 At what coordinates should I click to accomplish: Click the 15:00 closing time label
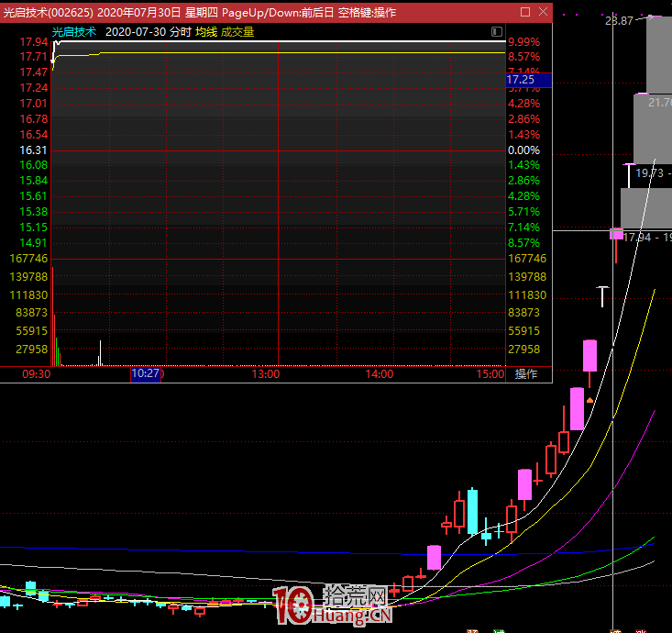coord(490,374)
